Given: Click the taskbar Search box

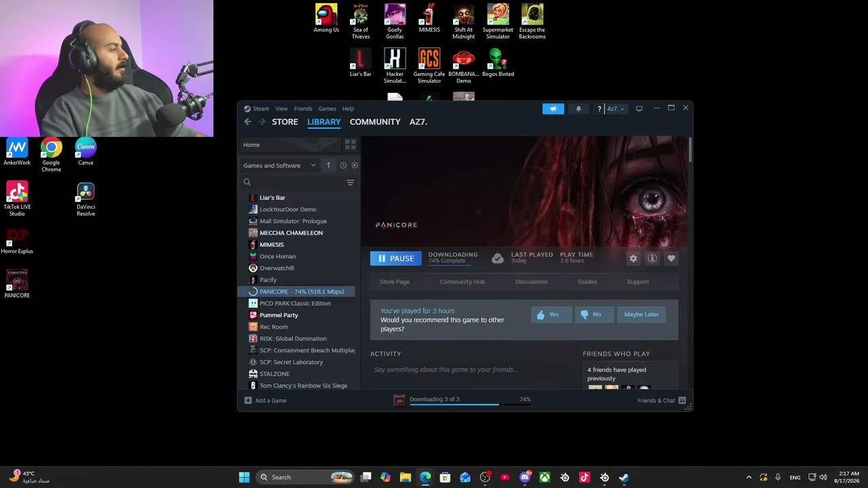Looking at the screenshot, I should (x=306, y=477).
